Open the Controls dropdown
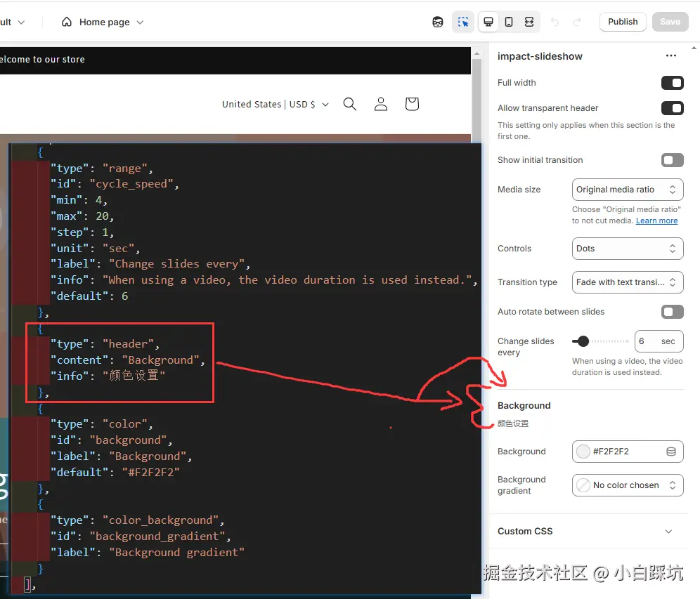The width and height of the screenshot is (700, 599). [627, 249]
